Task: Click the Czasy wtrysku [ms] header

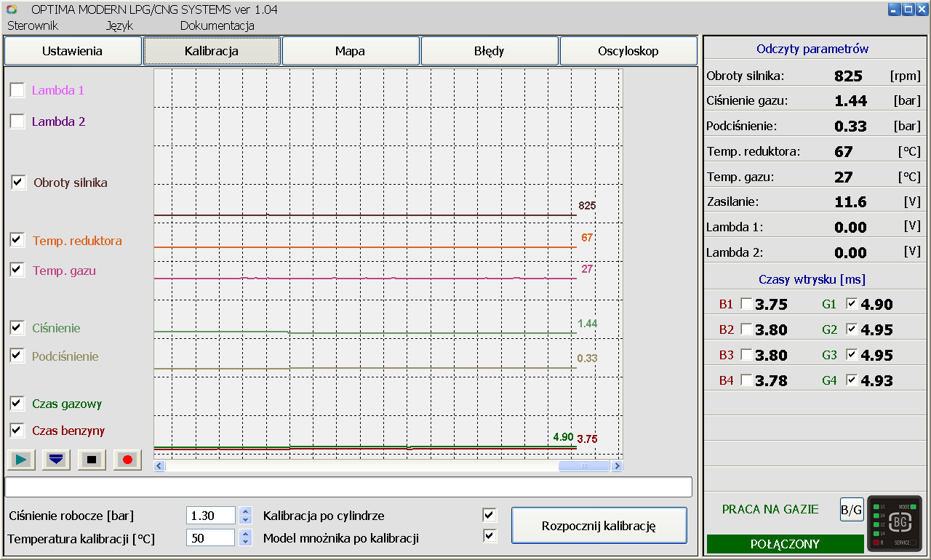Action: pos(812,279)
